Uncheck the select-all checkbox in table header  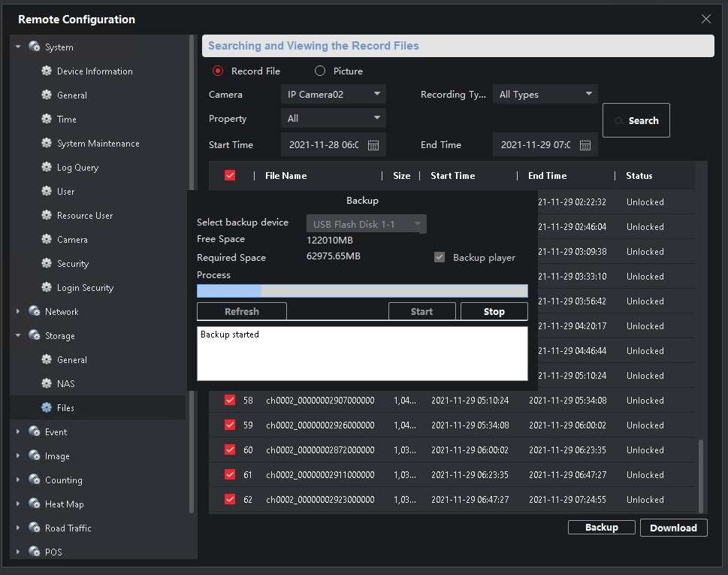click(x=230, y=175)
